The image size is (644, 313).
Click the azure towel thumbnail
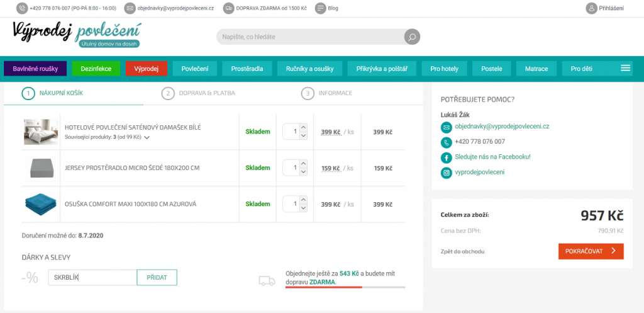coord(41,205)
